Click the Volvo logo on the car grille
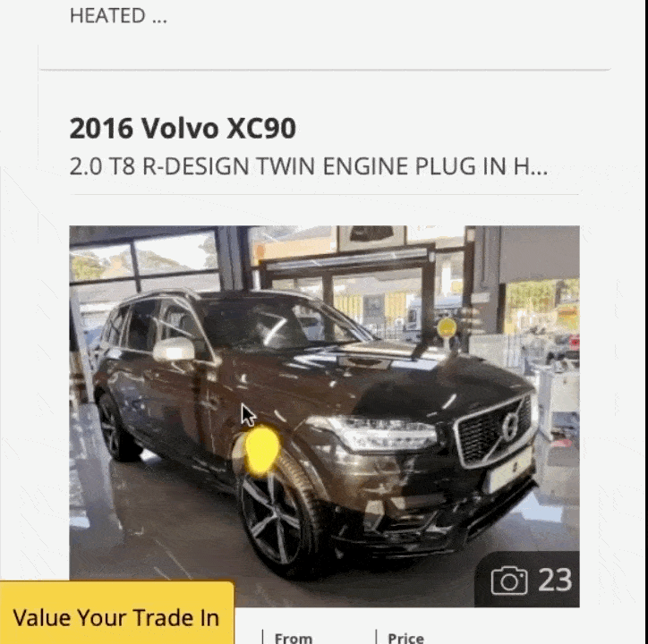This screenshot has width=648, height=644. point(510,426)
